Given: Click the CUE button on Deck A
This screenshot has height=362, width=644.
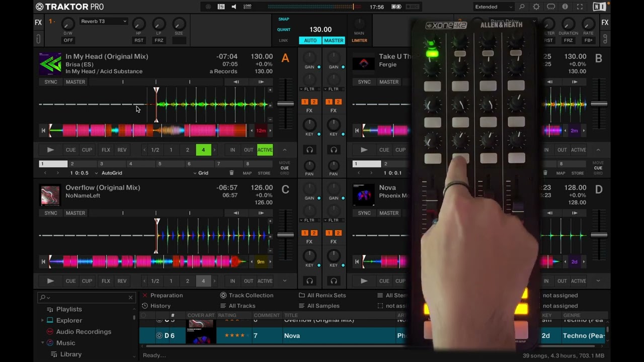Looking at the screenshot, I should tap(70, 150).
